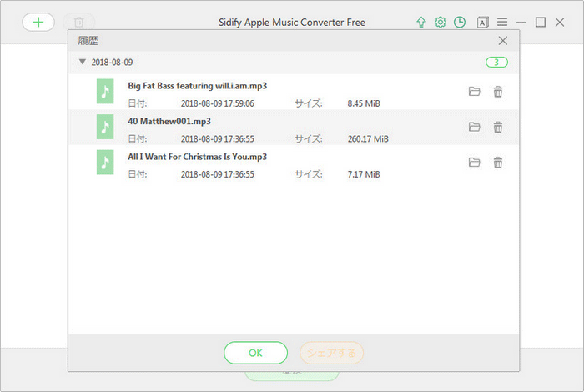Screen dimensions: 584x392
Task: Select All I Want For Christmas Is You.mp3 title
Action: (198, 157)
